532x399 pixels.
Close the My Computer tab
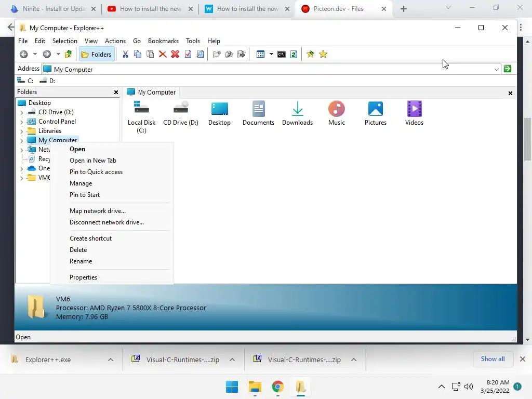point(510,94)
